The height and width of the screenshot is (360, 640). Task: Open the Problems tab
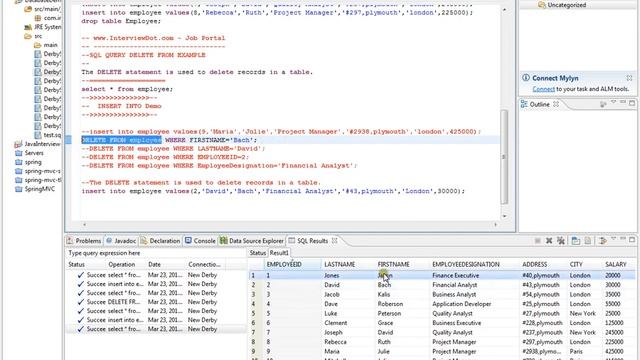(x=84, y=241)
